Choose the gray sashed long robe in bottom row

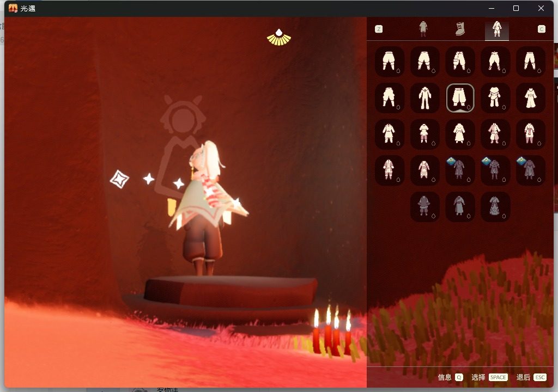460,207
